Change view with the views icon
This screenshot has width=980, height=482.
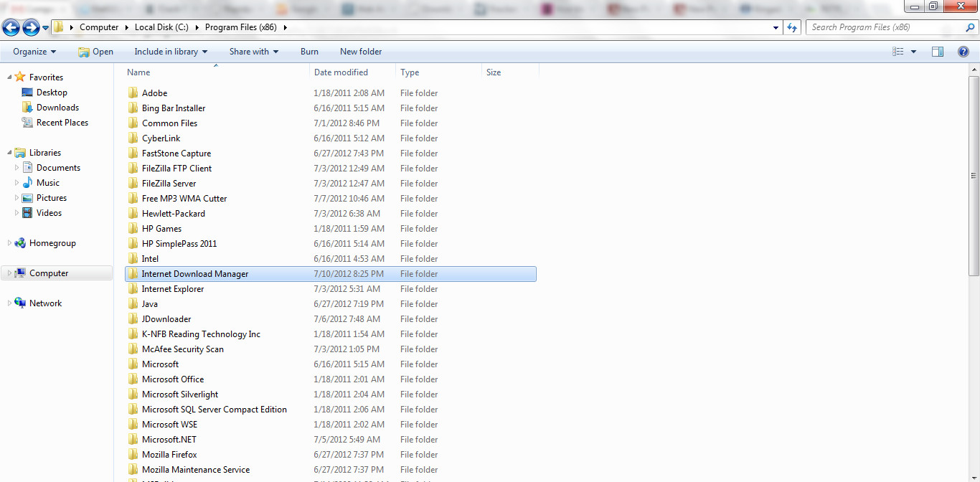click(x=898, y=52)
